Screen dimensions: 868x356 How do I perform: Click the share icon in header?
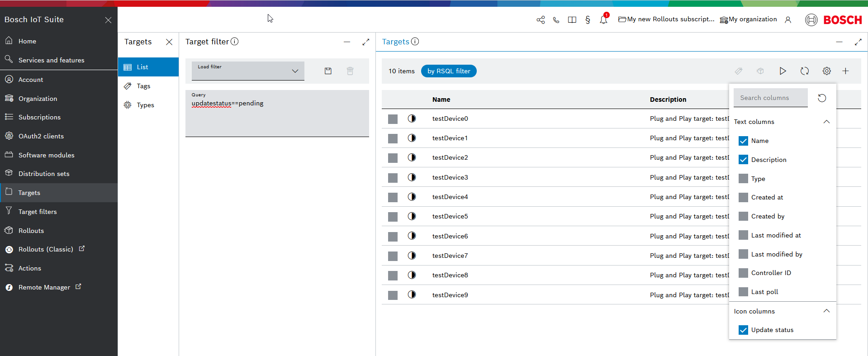pyautogui.click(x=541, y=20)
